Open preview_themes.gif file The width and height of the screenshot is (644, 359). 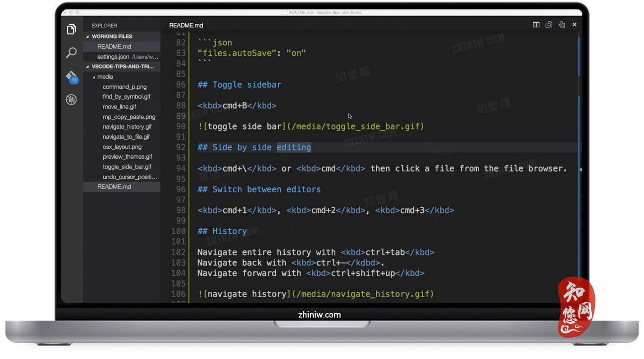[128, 157]
